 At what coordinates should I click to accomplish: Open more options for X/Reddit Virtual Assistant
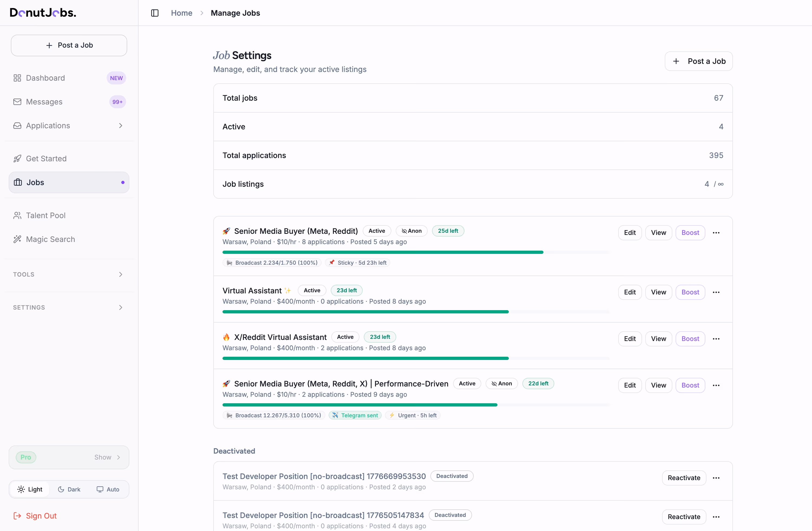tap(716, 339)
